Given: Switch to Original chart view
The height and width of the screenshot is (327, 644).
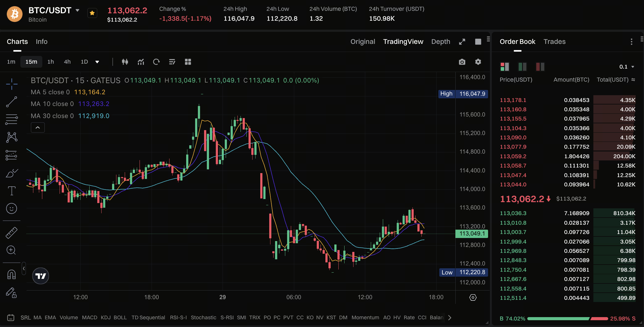Looking at the screenshot, I should coord(363,41).
